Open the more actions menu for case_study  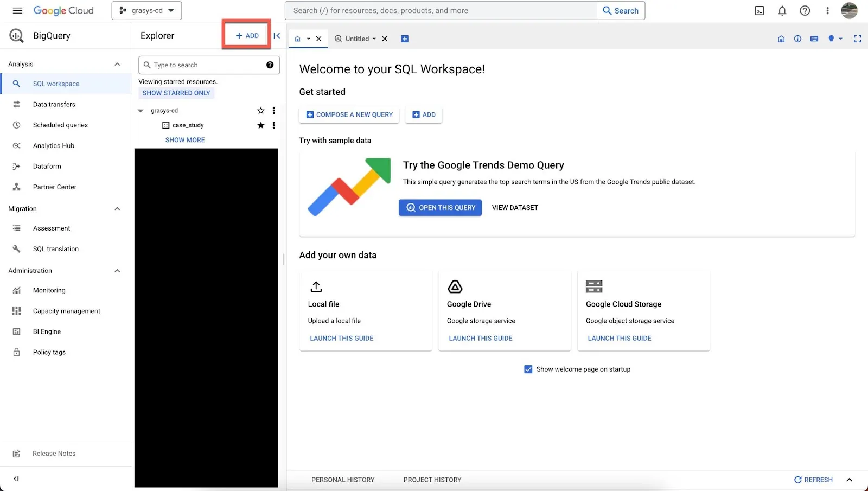click(274, 125)
